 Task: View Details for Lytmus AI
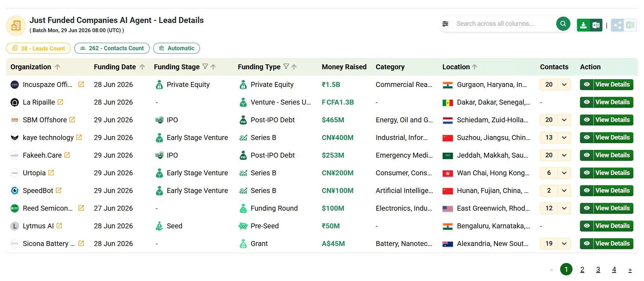coord(606,226)
